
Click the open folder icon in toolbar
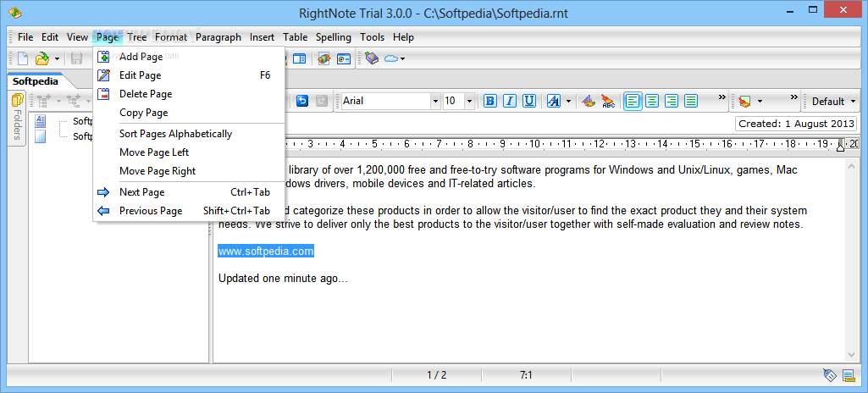[x=42, y=58]
